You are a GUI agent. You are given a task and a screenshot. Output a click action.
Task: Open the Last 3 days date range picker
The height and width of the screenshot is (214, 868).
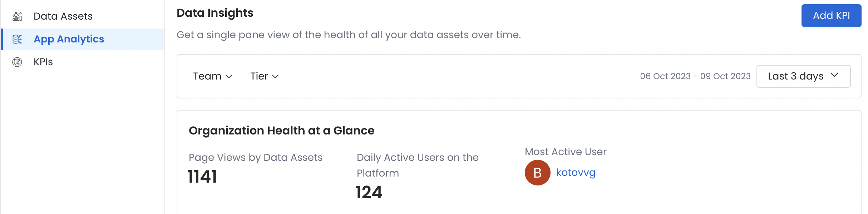[x=803, y=76]
